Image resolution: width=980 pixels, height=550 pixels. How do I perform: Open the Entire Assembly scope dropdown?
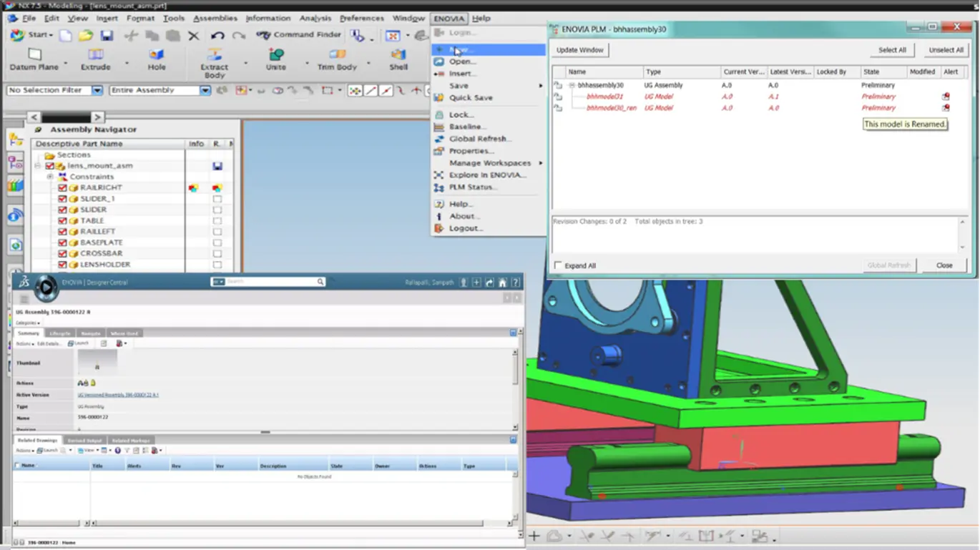[205, 90]
